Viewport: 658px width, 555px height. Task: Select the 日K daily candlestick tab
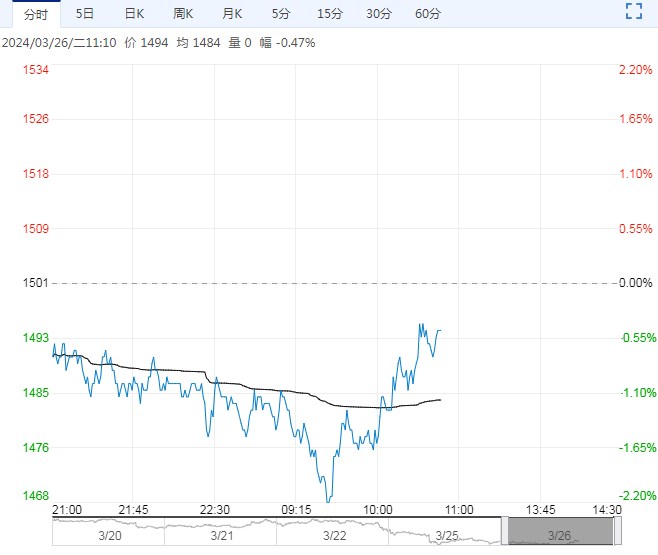click(x=134, y=14)
